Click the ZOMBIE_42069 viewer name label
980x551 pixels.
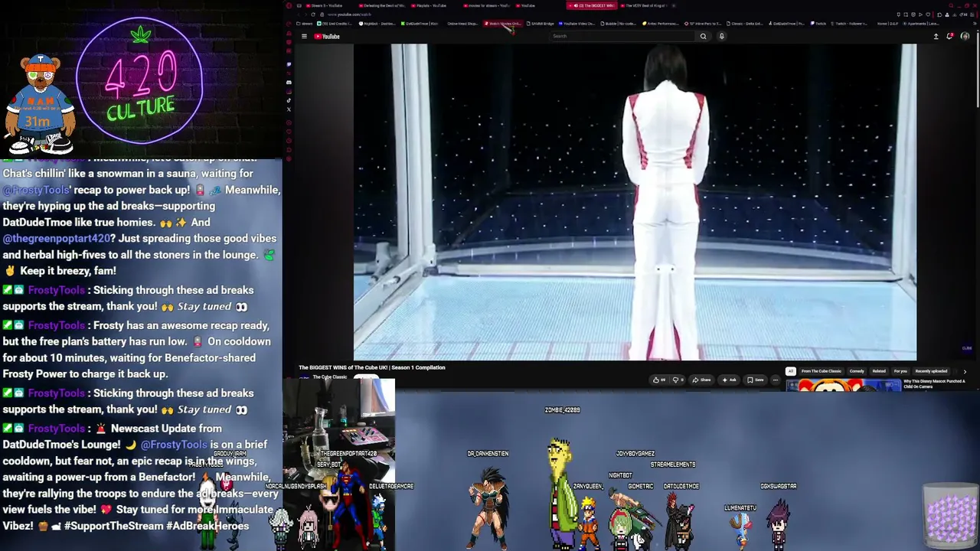coord(562,410)
